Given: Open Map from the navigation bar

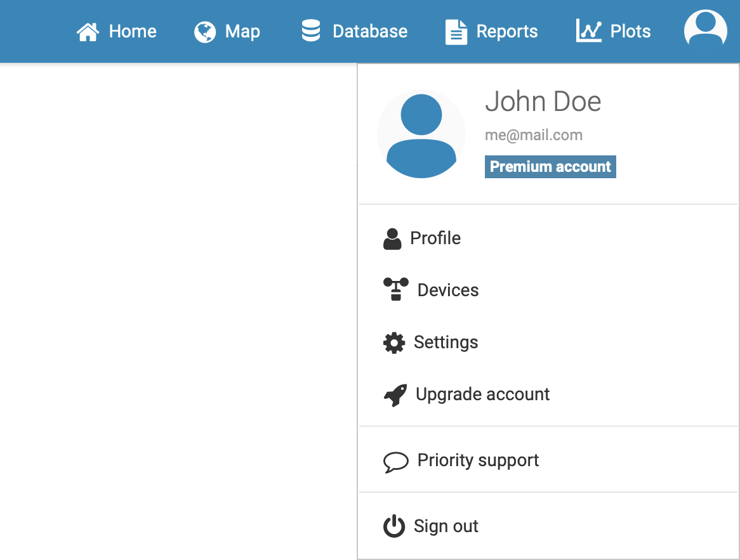Looking at the screenshot, I should pyautogui.click(x=227, y=32).
